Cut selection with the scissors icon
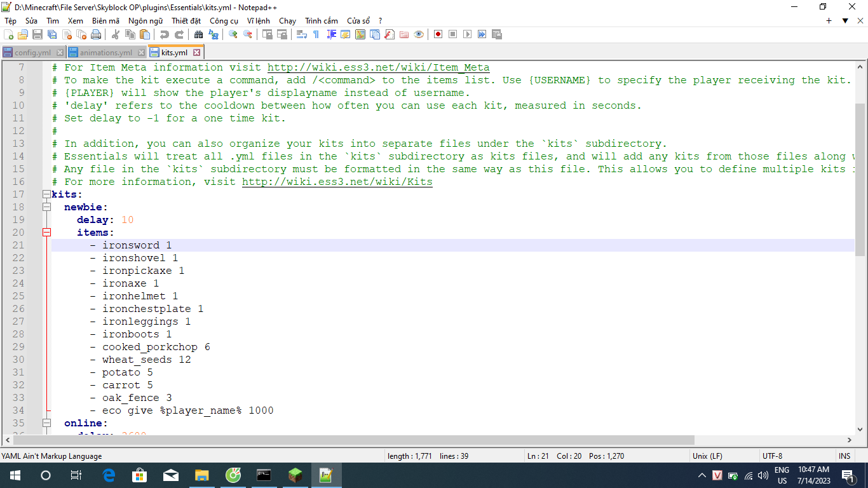This screenshot has height=488, width=868. 116,34
